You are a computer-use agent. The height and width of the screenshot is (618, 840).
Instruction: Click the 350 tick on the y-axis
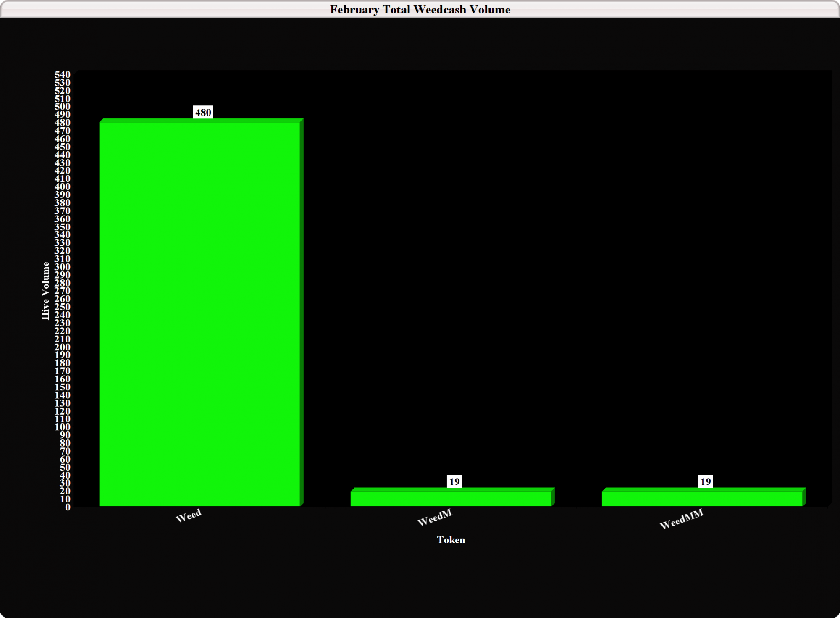coord(63,227)
